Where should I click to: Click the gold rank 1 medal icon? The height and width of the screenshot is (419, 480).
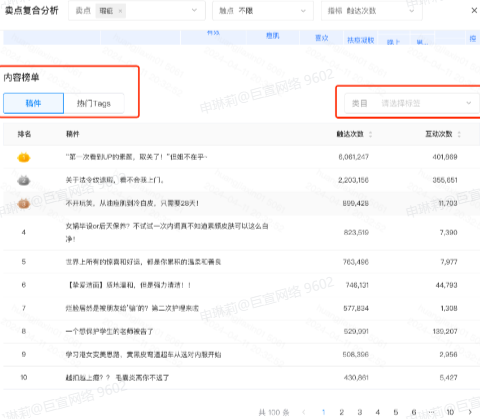click(x=24, y=157)
